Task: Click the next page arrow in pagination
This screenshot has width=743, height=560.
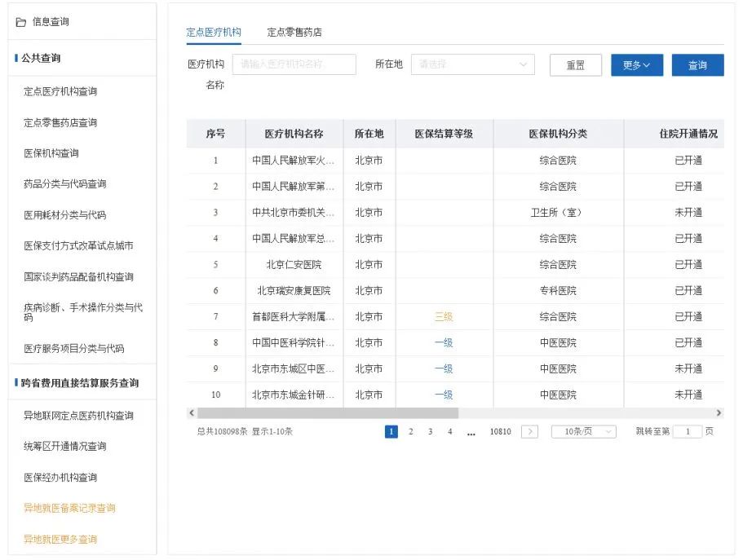Action: [x=529, y=431]
